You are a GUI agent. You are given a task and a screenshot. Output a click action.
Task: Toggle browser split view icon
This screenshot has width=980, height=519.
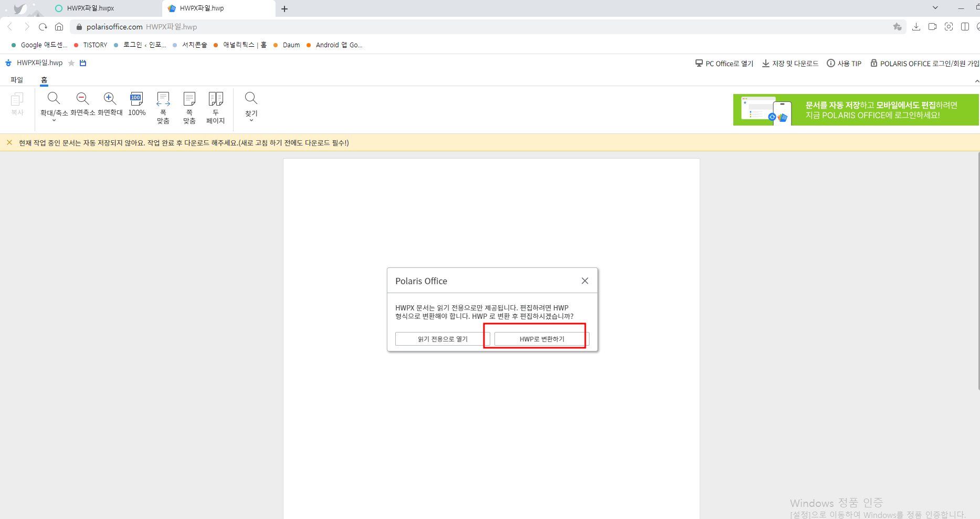[965, 27]
